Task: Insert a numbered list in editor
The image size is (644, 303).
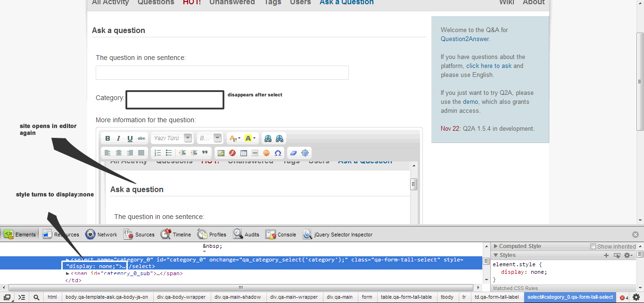Action: 157,153
